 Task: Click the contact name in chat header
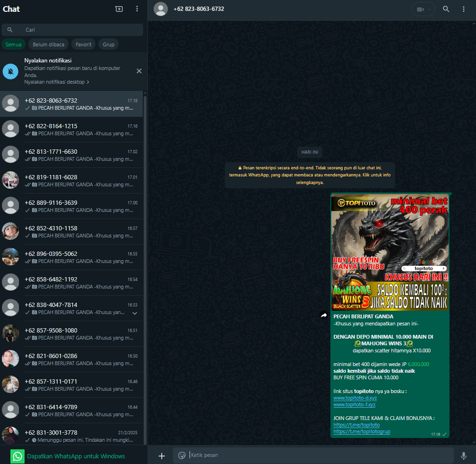[x=199, y=9]
